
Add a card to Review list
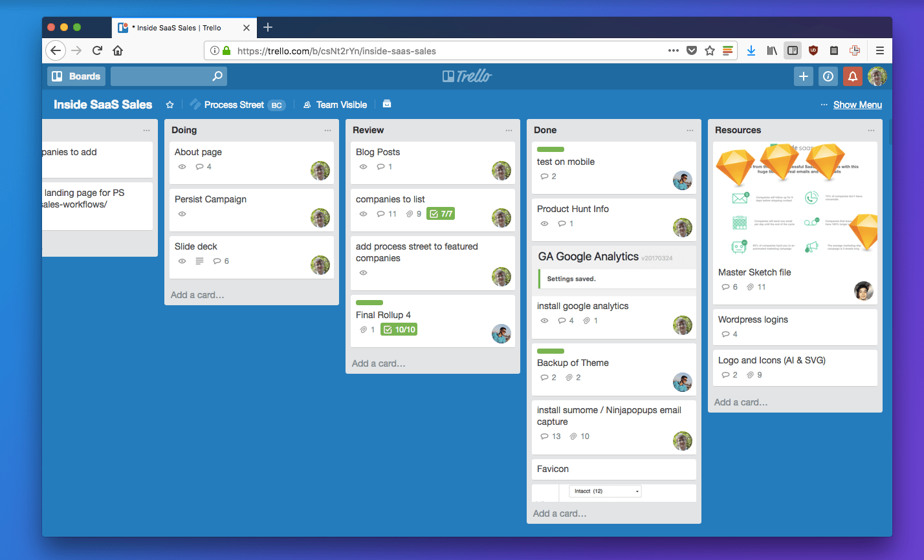click(x=379, y=363)
